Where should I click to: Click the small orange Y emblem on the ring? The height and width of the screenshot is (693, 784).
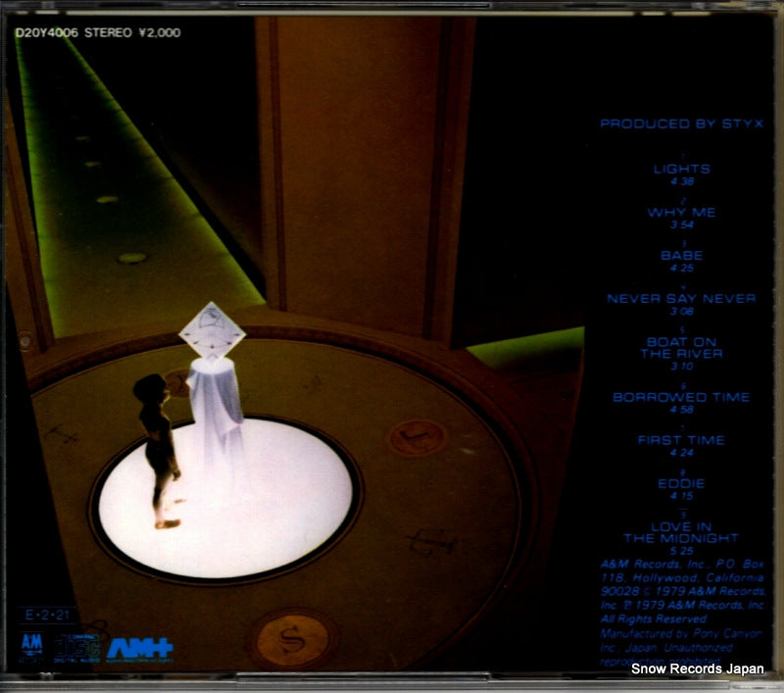[418, 436]
